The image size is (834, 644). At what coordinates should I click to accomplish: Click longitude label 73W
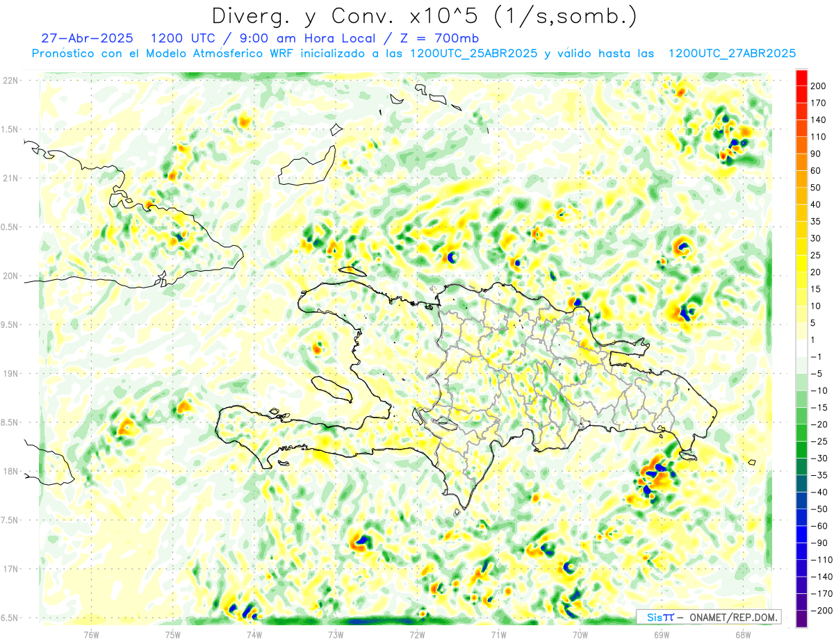coord(336,634)
